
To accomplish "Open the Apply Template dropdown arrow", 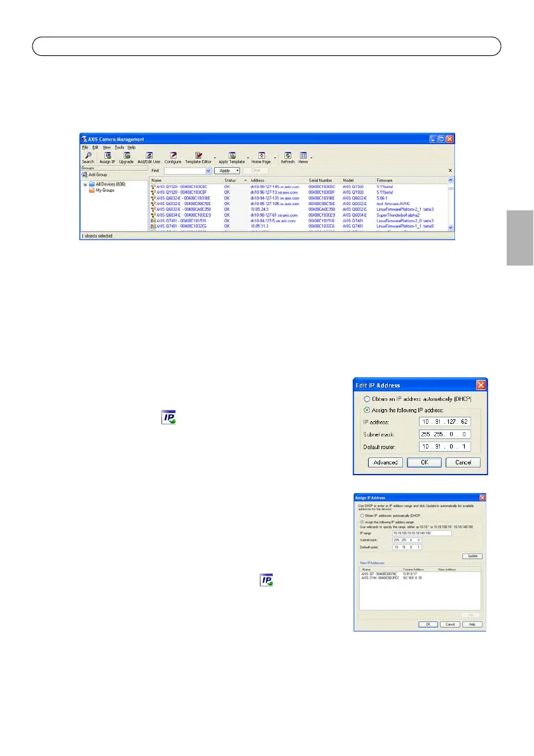I will [248, 158].
